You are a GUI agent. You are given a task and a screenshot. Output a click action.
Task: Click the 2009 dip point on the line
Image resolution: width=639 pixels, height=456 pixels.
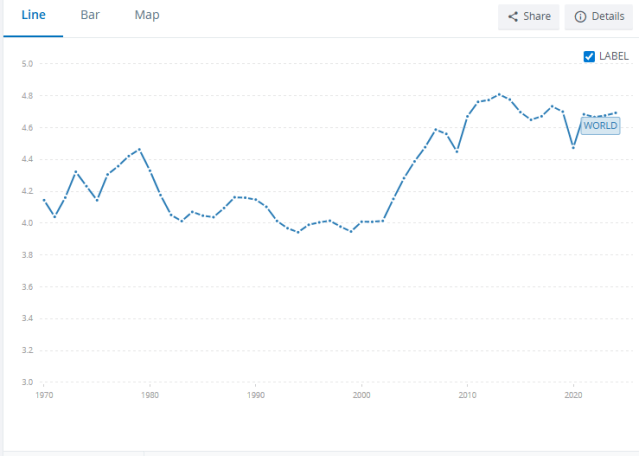coord(457,151)
